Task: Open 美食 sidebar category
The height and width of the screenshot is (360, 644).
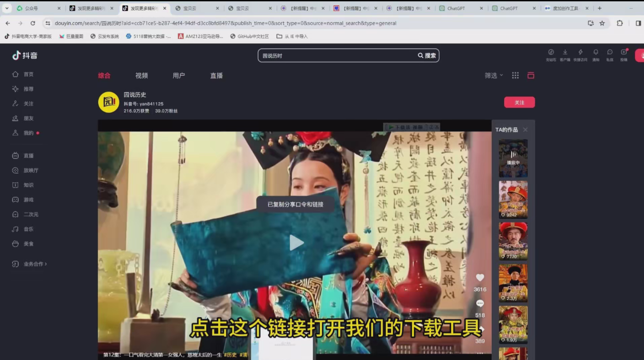Action: point(23,244)
